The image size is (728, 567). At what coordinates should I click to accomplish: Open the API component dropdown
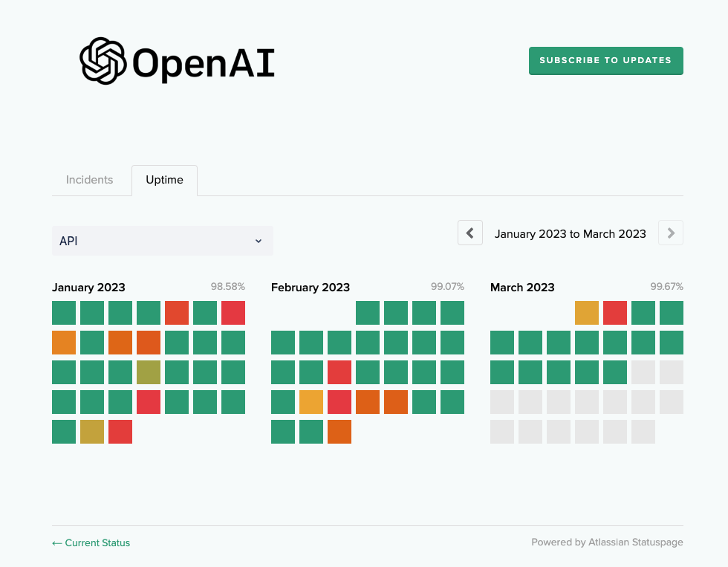(x=163, y=241)
